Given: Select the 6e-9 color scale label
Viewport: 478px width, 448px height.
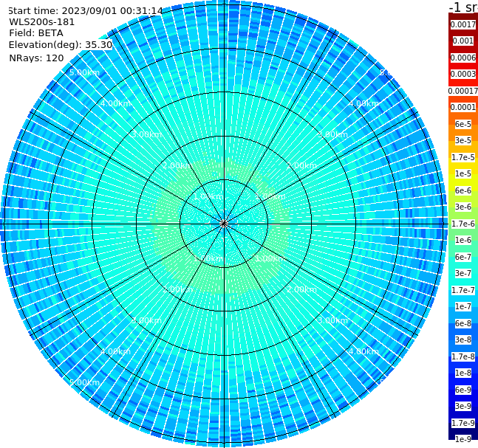Looking at the screenshot, I should coord(463,390).
